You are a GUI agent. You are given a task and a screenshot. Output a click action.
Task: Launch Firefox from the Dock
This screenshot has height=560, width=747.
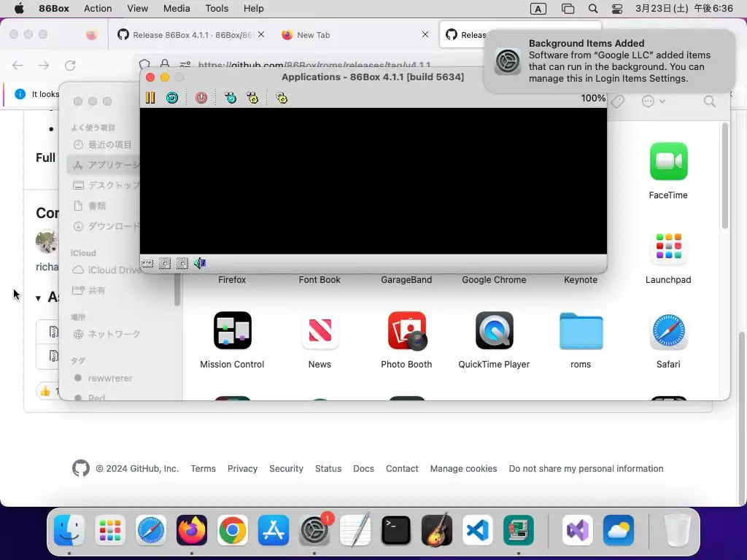192,530
